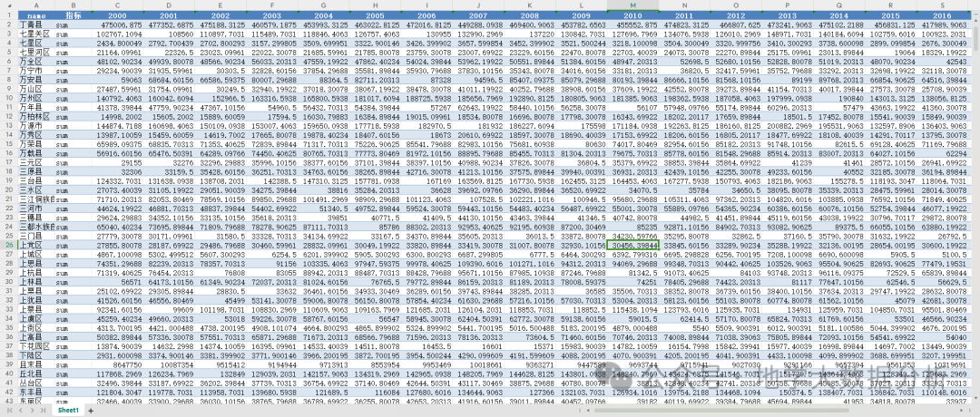Click the value 102767.1094
Viewport: 980px width, 417px height.
pyautogui.click(x=116, y=34)
